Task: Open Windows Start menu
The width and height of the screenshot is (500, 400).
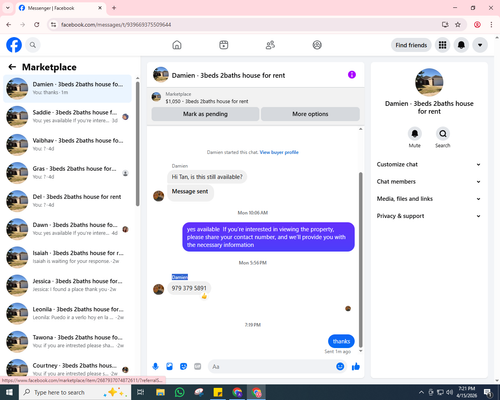Action: [x=9, y=392]
